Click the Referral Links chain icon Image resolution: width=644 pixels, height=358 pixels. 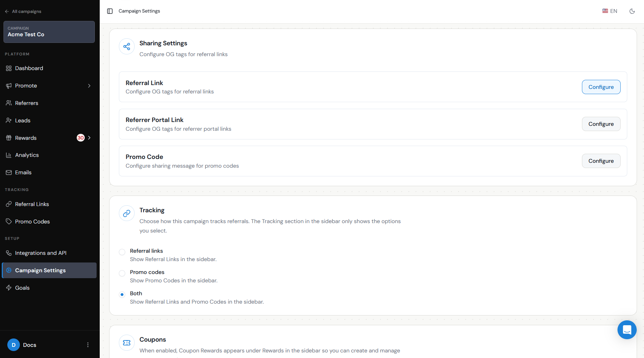click(x=9, y=204)
